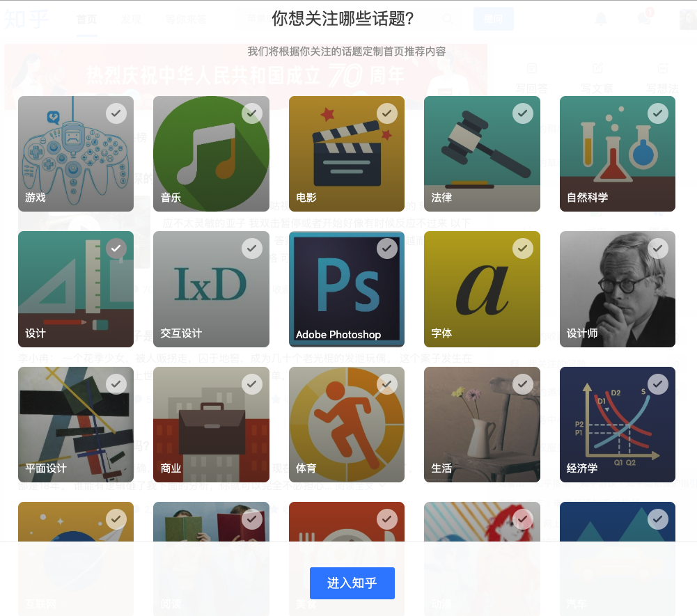Toggle the checkmark on 商业 card

(x=252, y=384)
